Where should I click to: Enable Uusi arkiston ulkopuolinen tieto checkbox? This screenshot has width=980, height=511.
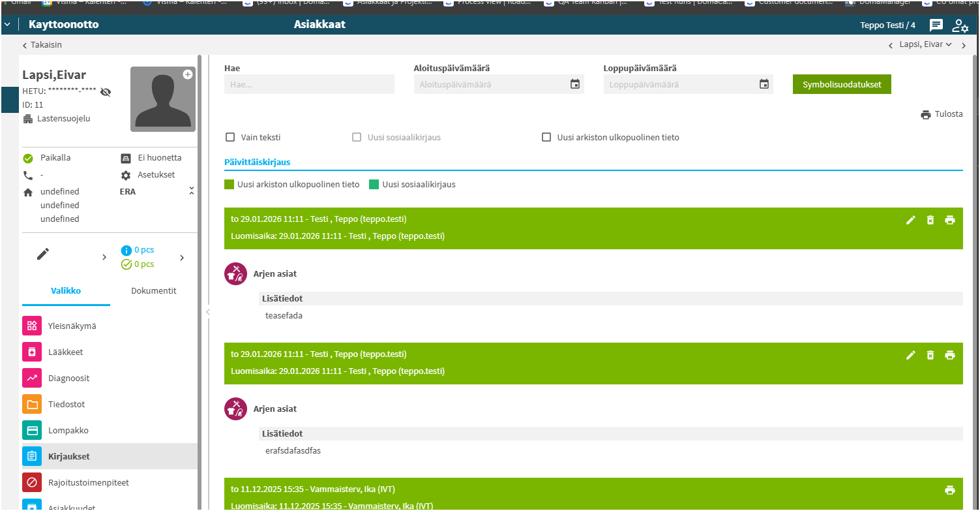547,137
